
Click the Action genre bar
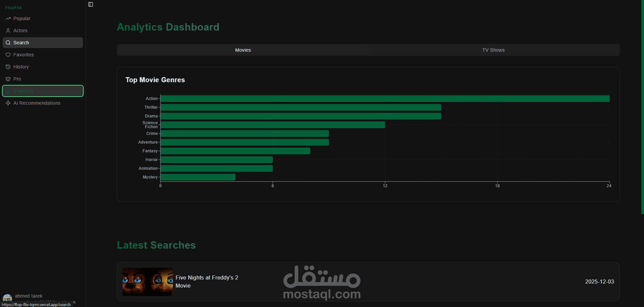(385, 99)
